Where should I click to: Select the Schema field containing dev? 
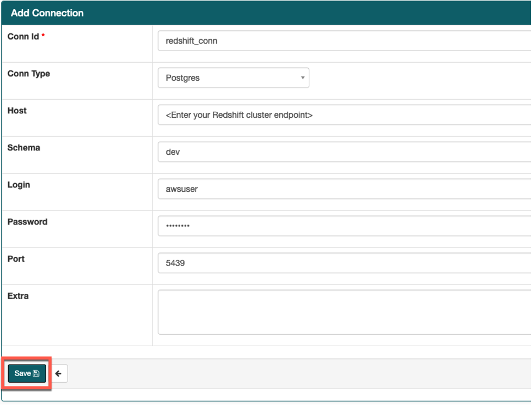click(x=343, y=152)
